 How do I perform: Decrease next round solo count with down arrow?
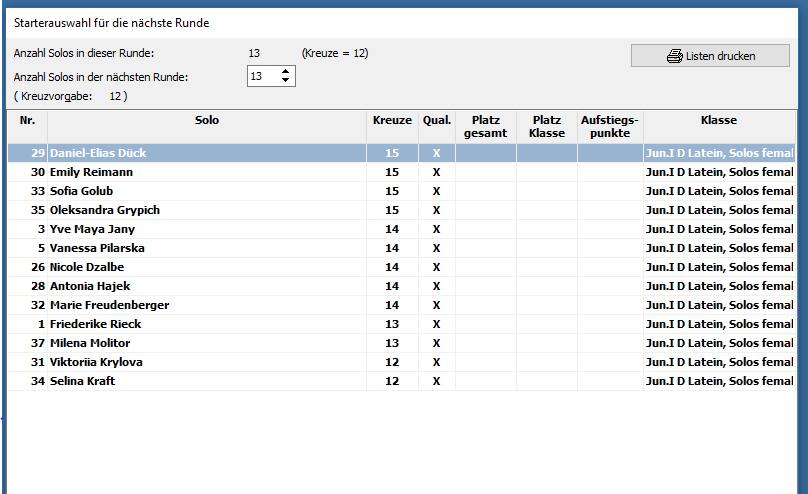coord(286,81)
